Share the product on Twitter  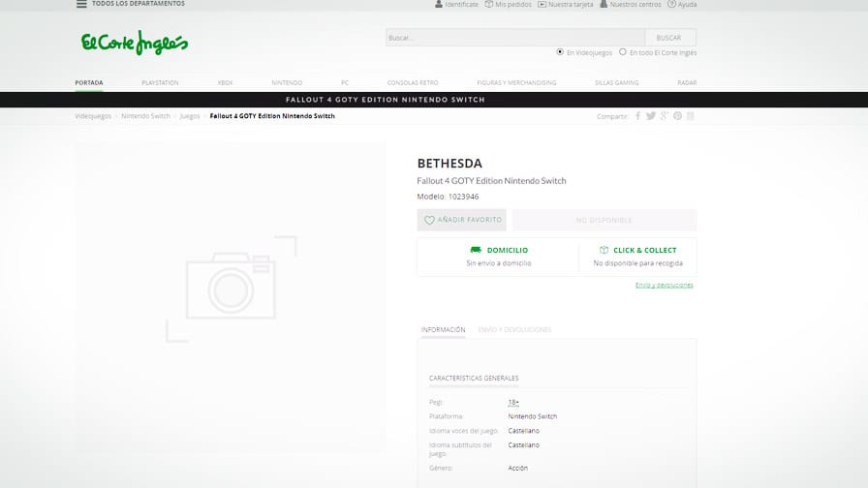click(650, 115)
